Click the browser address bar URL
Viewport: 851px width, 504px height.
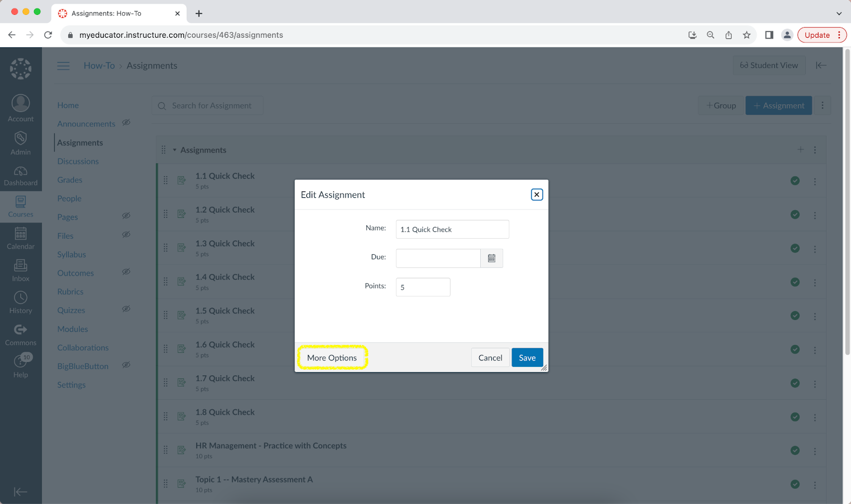(x=181, y=35)
